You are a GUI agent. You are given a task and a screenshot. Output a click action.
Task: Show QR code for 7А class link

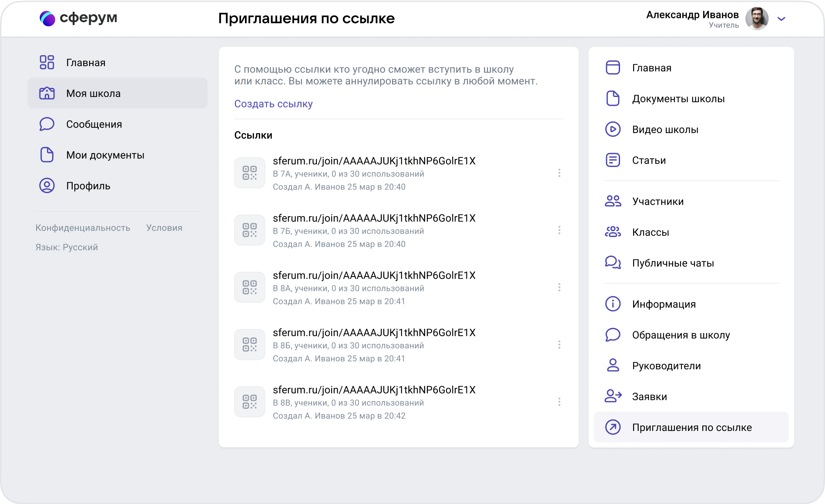pyautogui.click(x=250, y=173)
